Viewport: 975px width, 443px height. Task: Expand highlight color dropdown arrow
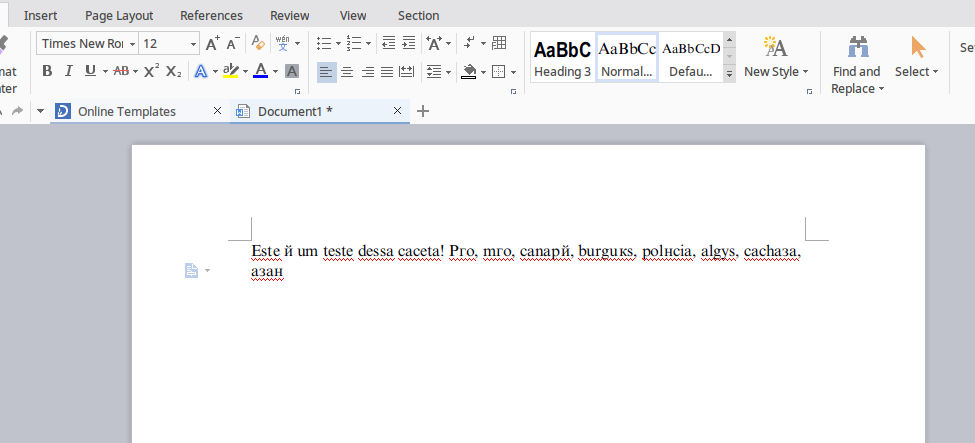[245, 72]
